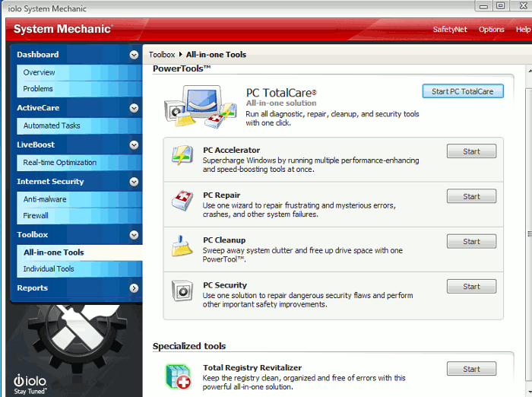
Task: Click the PC TotalCare computer icon
Action: 201,106
